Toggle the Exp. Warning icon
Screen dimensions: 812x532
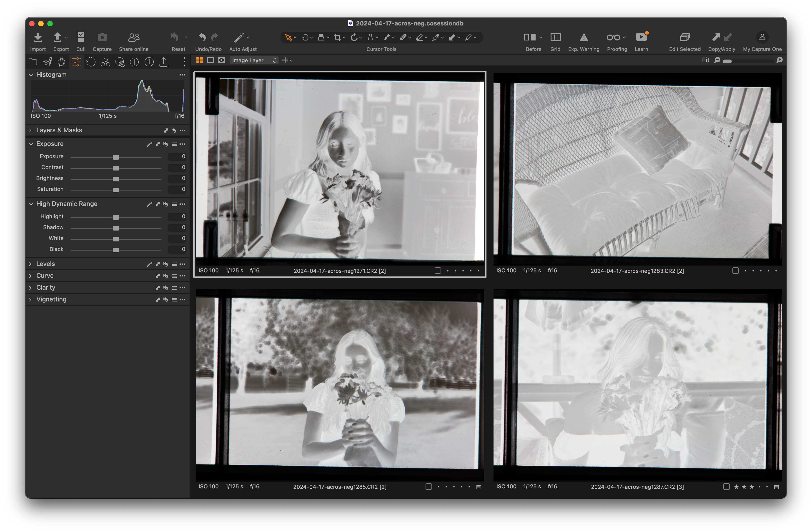[x=584, y=37]
